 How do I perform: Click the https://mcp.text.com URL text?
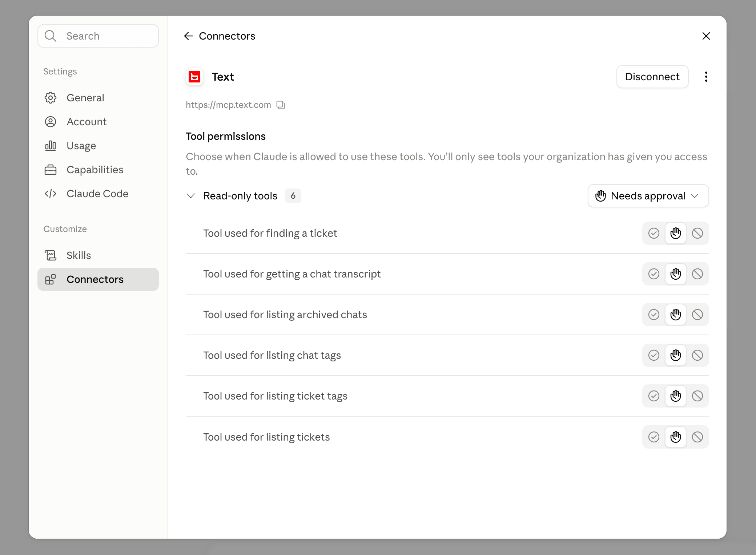228,105
